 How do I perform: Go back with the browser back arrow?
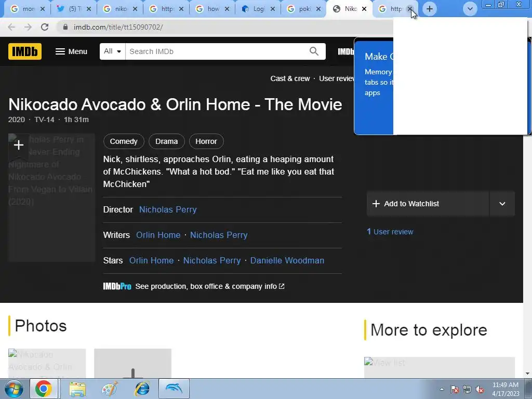(x=11, y=27)
